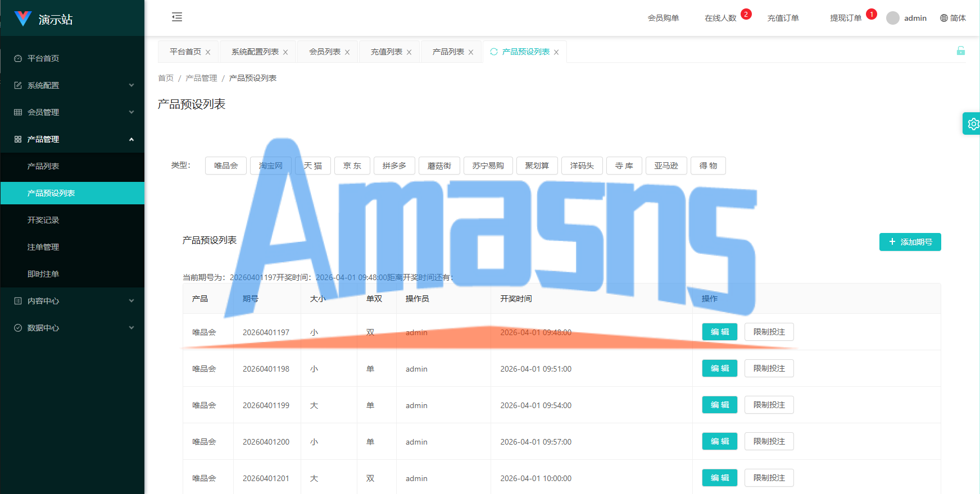
Task: Open language selector globe 简体
Action: tap(953, 18)
